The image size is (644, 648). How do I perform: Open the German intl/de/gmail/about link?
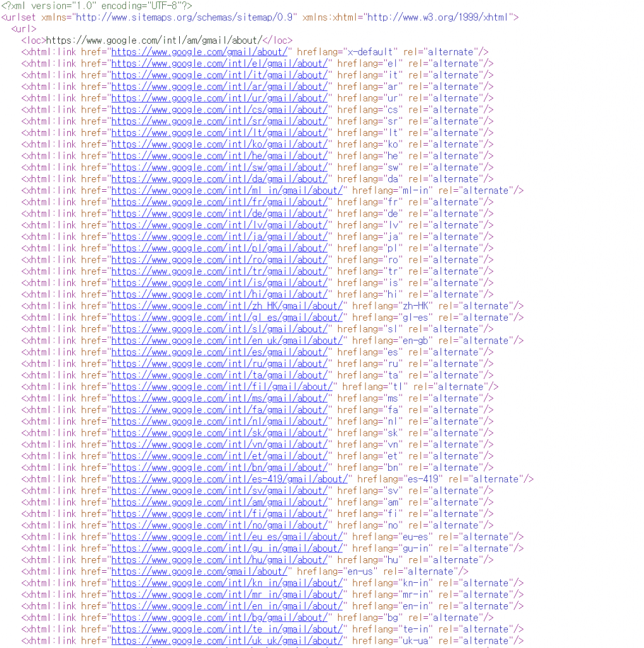(x=219, y=214)
